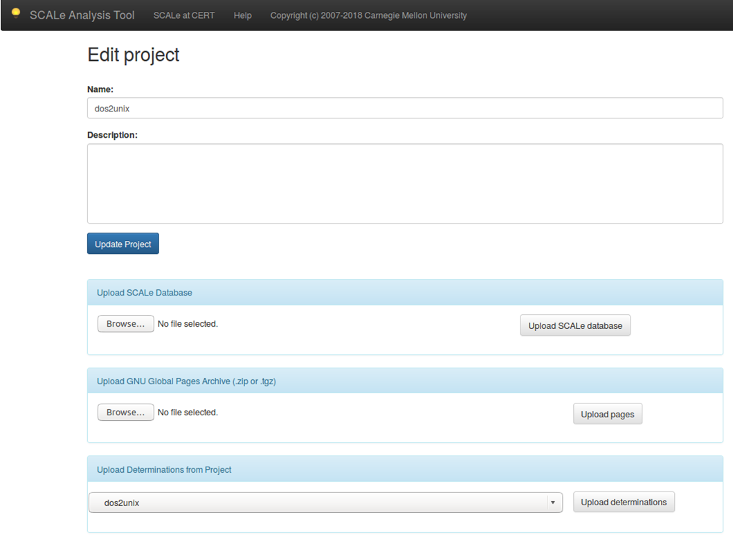Open the Help menu in navbar
Viewport: 733px width, 560px height.
[242, 15]
